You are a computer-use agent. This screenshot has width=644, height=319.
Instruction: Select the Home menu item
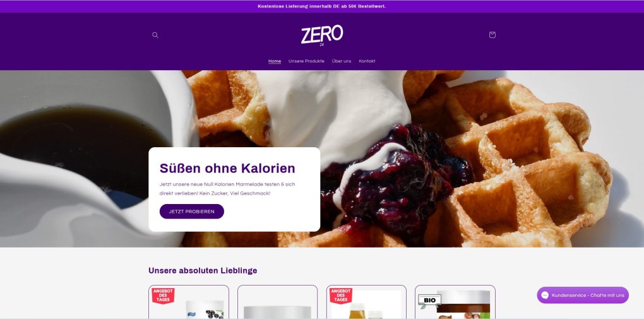click(275, 61)
